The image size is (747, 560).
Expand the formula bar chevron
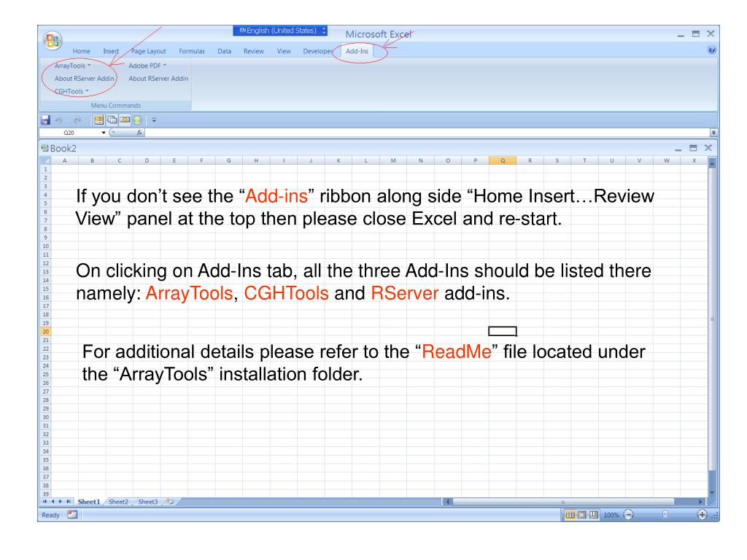click(x=713, y=133)
